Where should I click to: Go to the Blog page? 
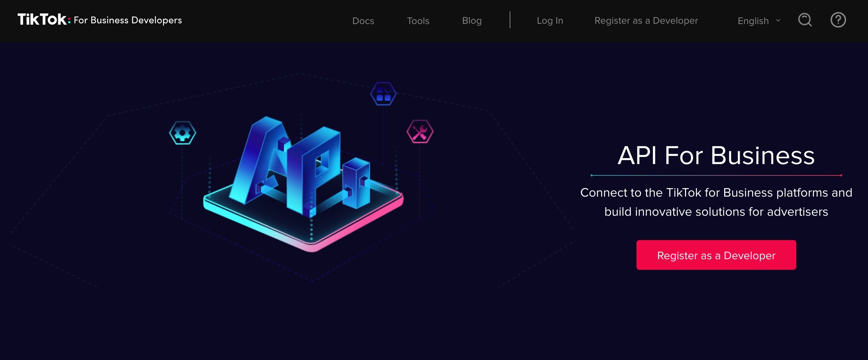472,21
